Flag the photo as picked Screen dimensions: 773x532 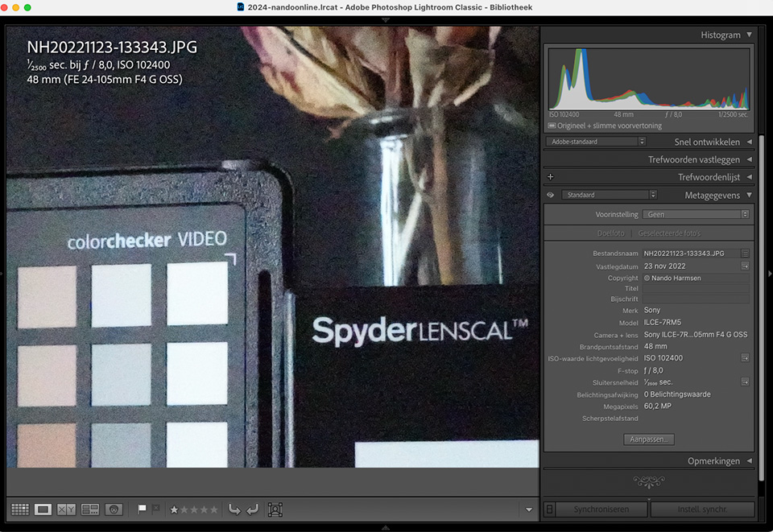[142, 509]
